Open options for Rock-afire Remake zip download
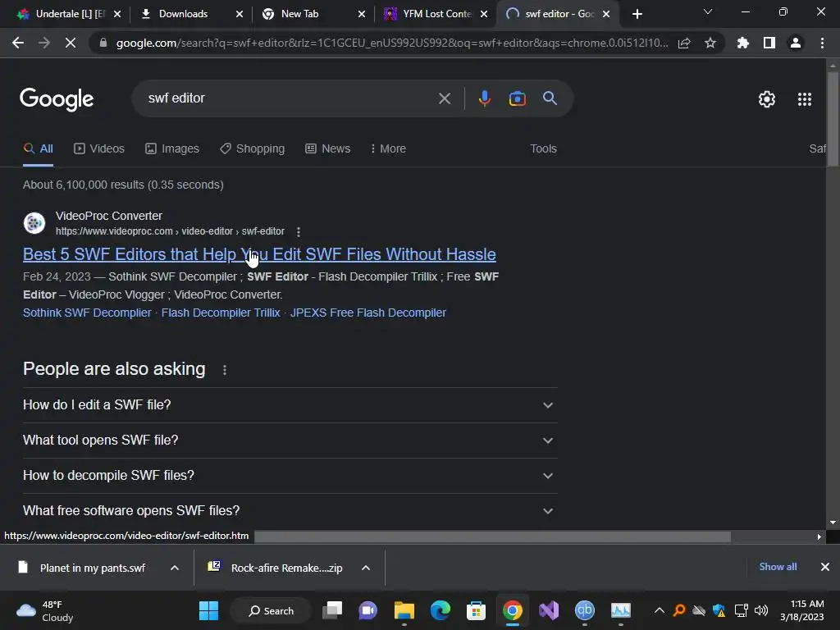Image resolution: width=840 pixels, height=630 pixels. [366, 568]
